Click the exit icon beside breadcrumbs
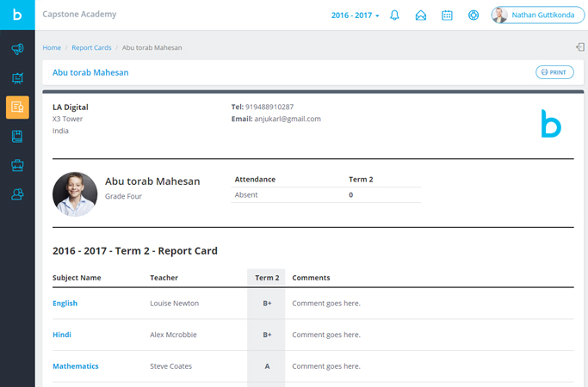 pos(580,47)
